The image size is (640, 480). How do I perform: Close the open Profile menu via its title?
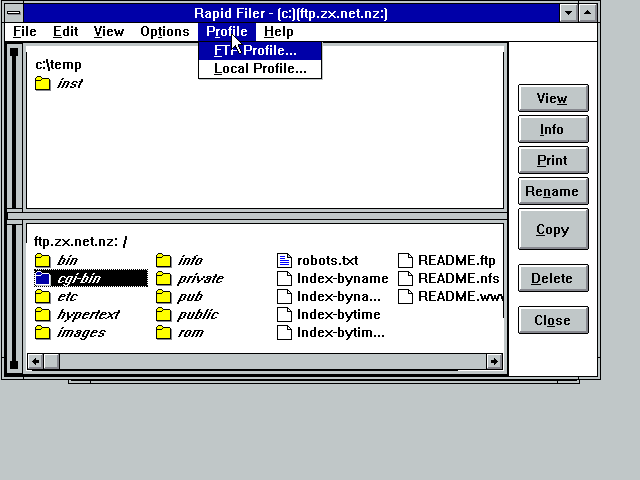click(x=227, y=31)
